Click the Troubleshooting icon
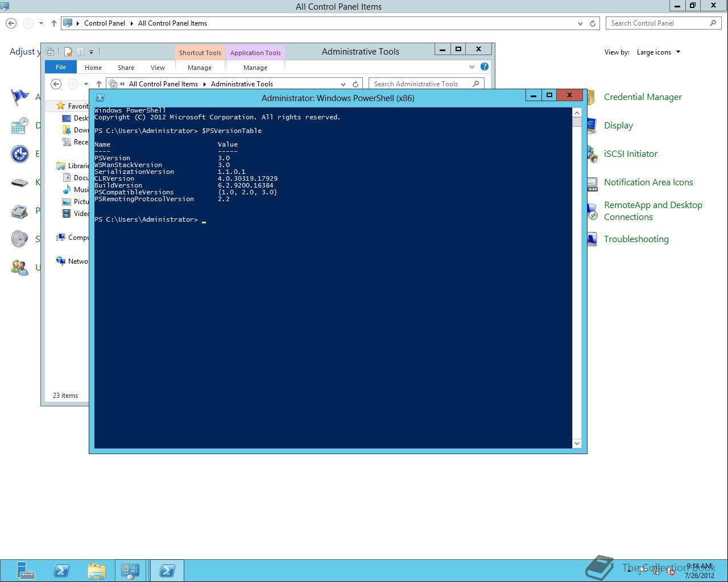The width and height of the screenshot is (728, 582). click(x=592, y=239)
